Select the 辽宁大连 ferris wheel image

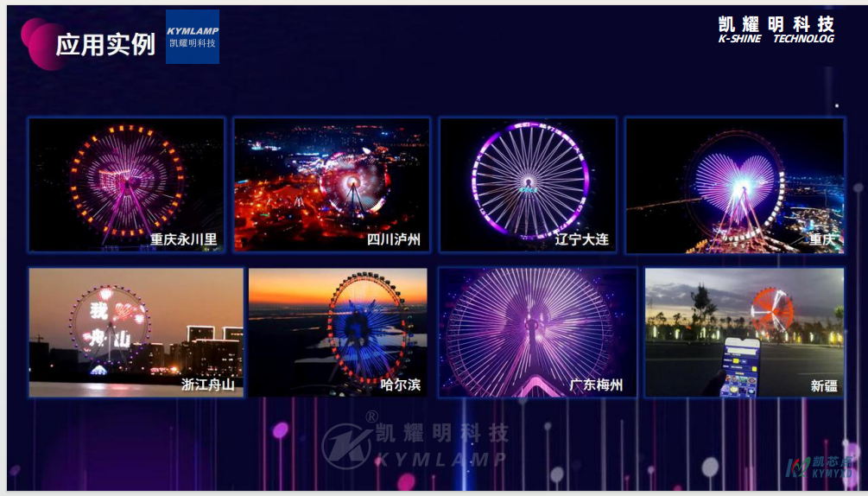[528, 185]
